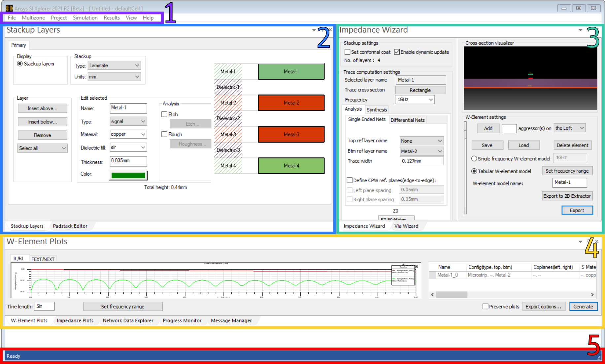Click the green layer Color swatch
The width and height of the screenshot is (605, 364).
(x=128, y=175)
